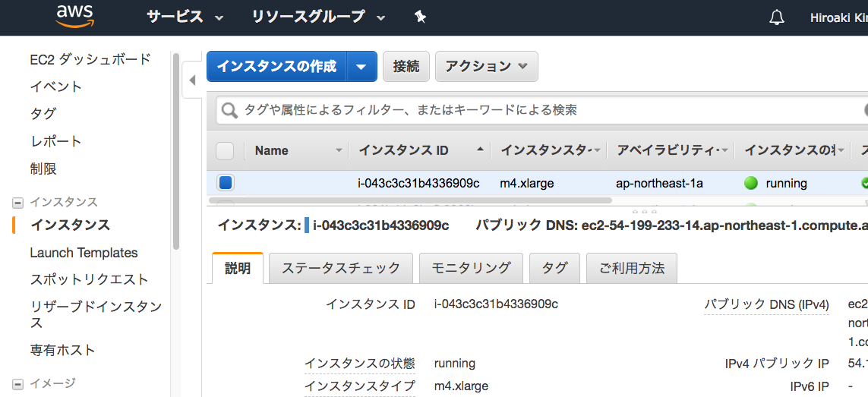The image size is (868, 397).
Task: Switch to the ご利用方法 tab
Action: 632,269
